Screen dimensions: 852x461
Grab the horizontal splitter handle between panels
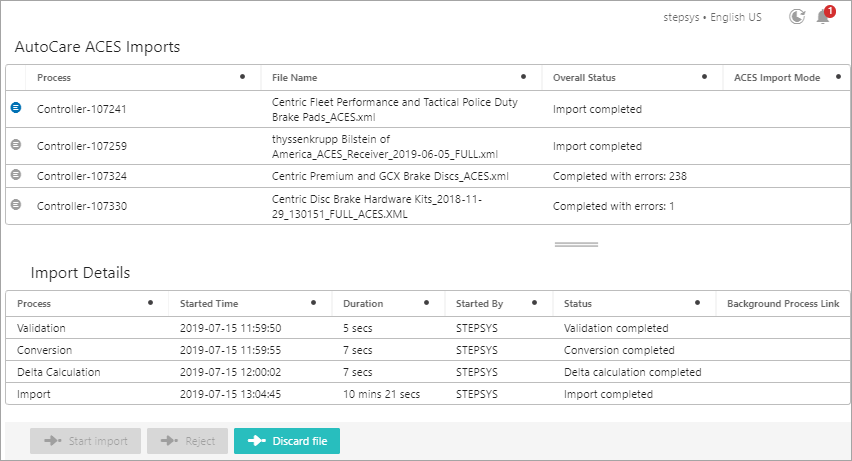point(577,245)
